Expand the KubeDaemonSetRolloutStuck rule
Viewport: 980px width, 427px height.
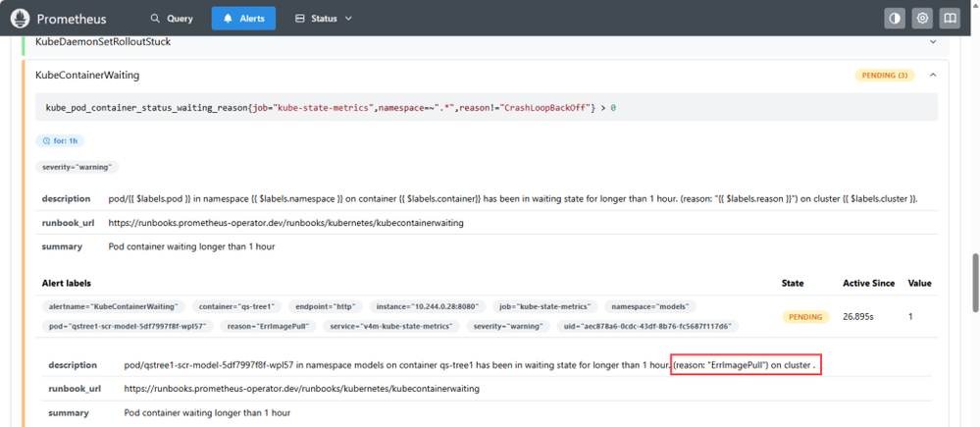[x=933, y=42]
